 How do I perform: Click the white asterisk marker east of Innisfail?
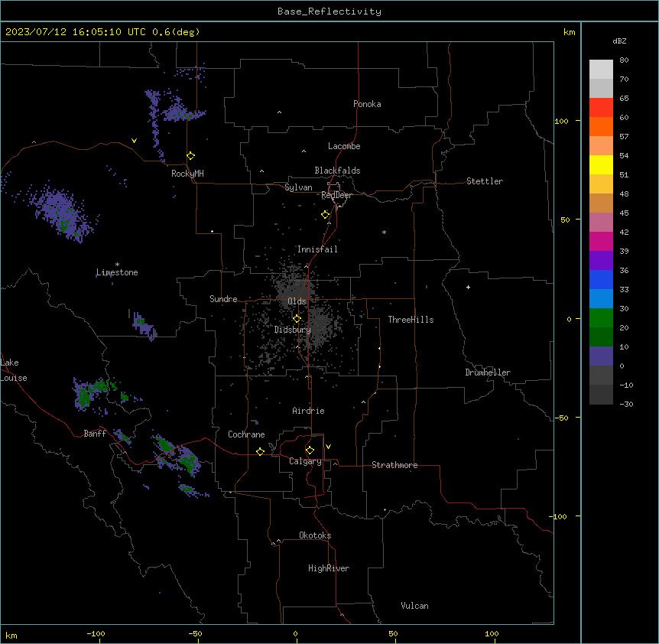384,232
